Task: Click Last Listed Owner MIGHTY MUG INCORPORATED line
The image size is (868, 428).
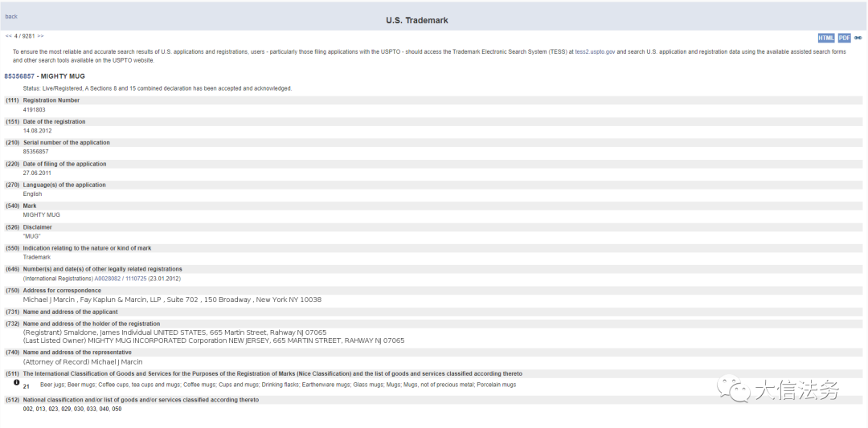Action: click(x=214, y=340)
